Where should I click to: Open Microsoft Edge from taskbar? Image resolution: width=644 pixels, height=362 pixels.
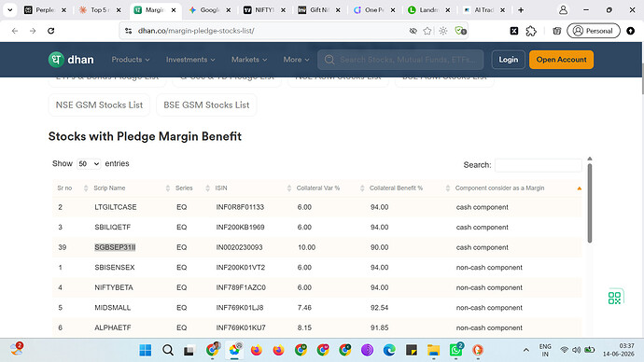coord(389,350)
